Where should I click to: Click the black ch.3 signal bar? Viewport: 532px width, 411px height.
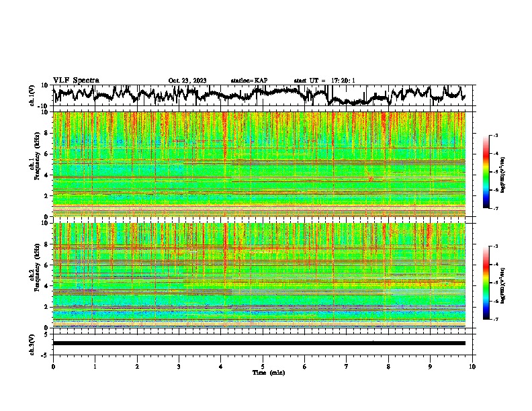click(259, 343)
